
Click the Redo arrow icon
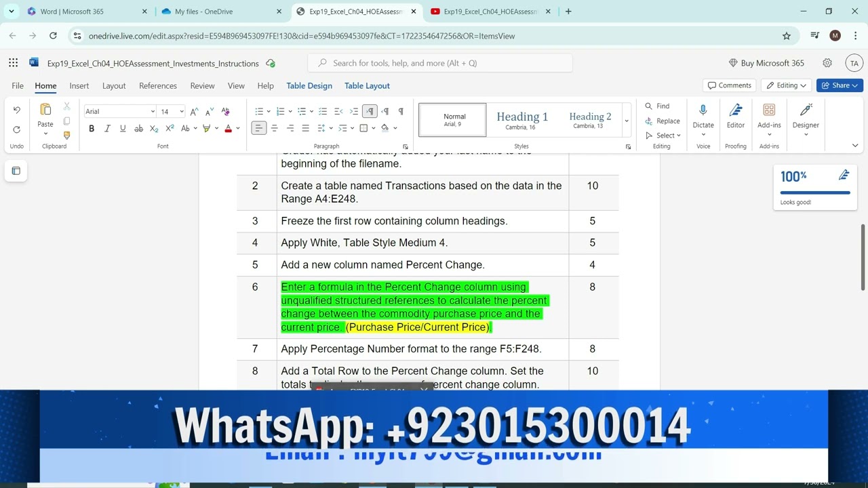tap(17, 129)
